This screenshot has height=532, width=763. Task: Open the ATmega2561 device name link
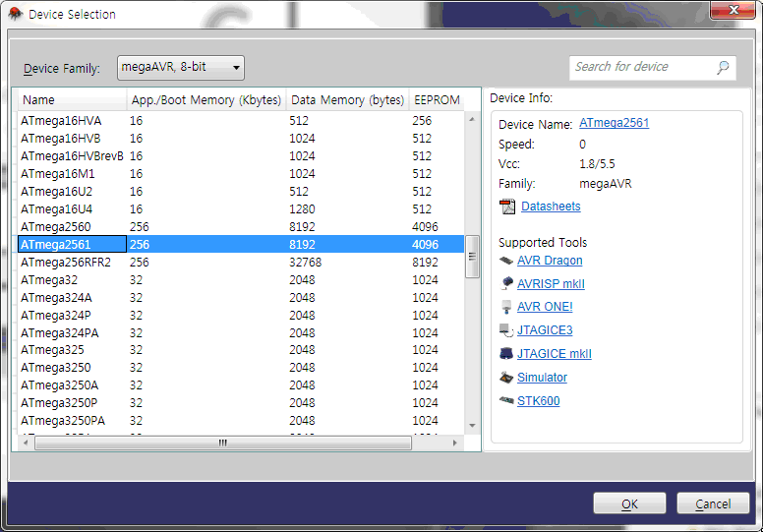point(614,124)
